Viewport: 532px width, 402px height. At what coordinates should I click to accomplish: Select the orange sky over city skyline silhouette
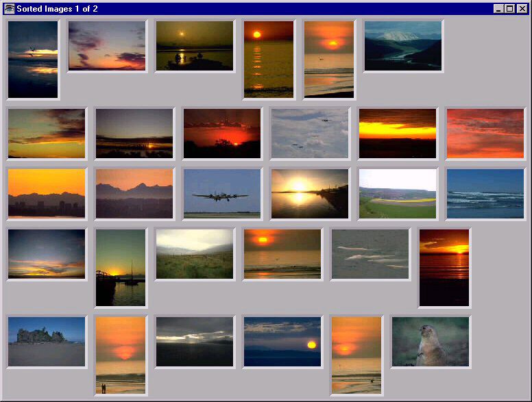coord(47,194)
